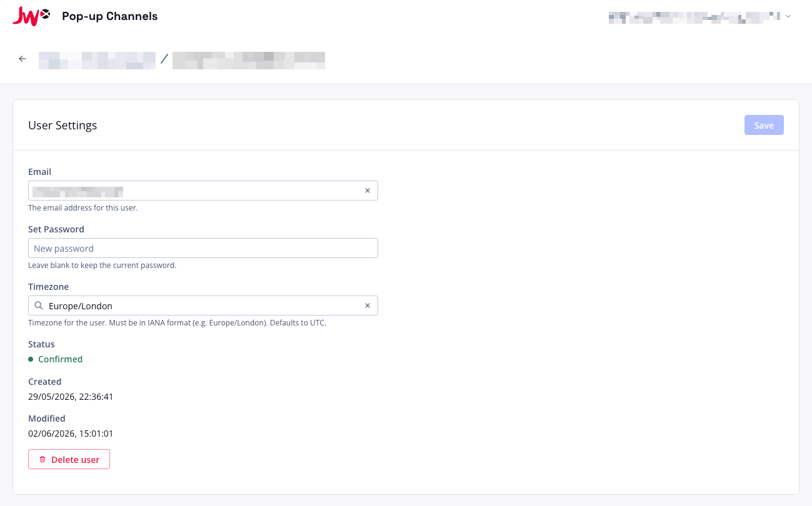812x506 pixels.
Task: Click the Created label
Action: [x=45, y=382]
